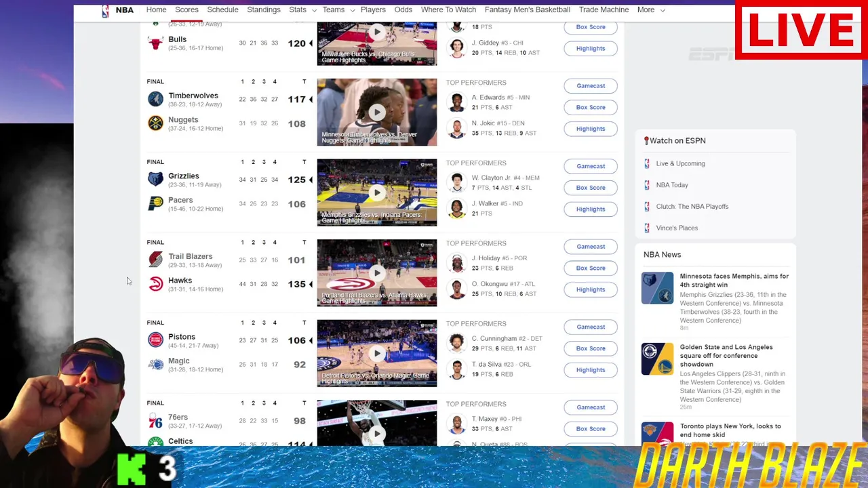Open the Standings page

[264, 10]
